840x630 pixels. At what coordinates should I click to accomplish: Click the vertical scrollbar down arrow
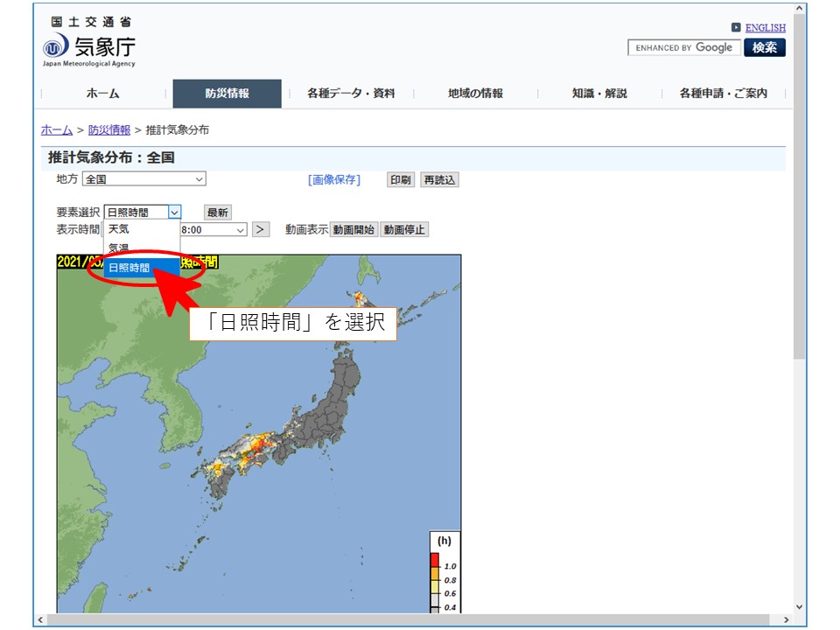point(800,606)
